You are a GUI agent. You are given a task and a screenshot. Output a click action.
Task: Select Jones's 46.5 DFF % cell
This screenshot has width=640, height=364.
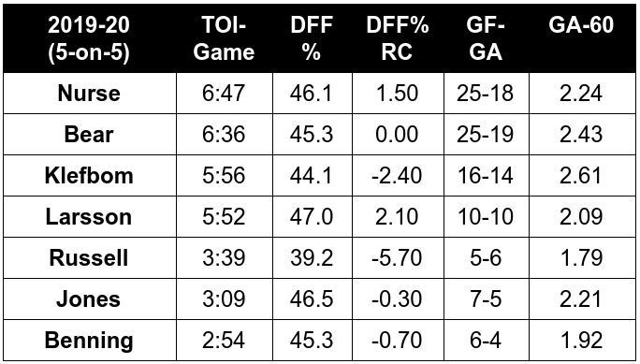312,299
